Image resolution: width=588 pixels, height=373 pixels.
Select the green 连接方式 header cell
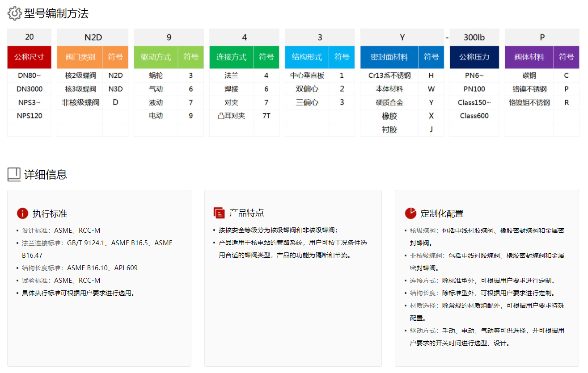231,57
